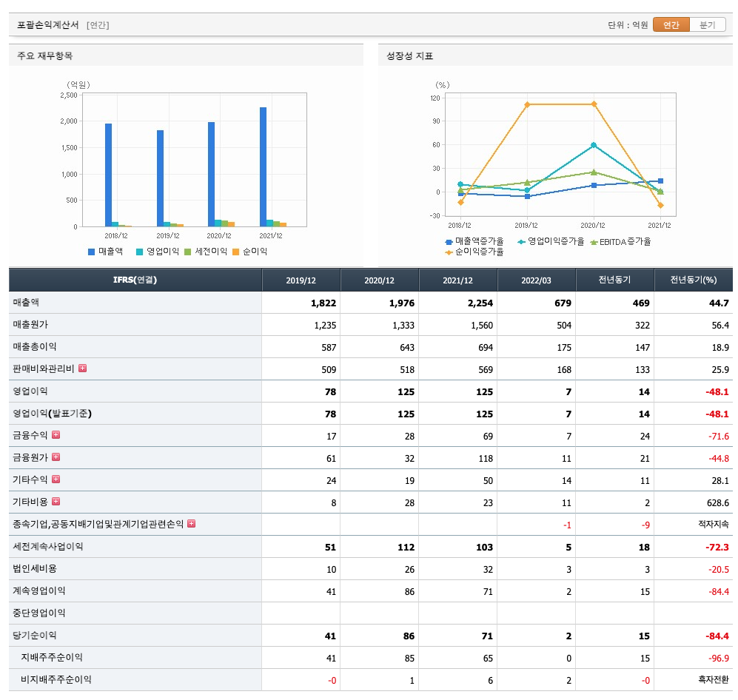Switch to the 분기 (quarterly) tab
Viewport: 738px width, 700px height.
click(708, 25)
